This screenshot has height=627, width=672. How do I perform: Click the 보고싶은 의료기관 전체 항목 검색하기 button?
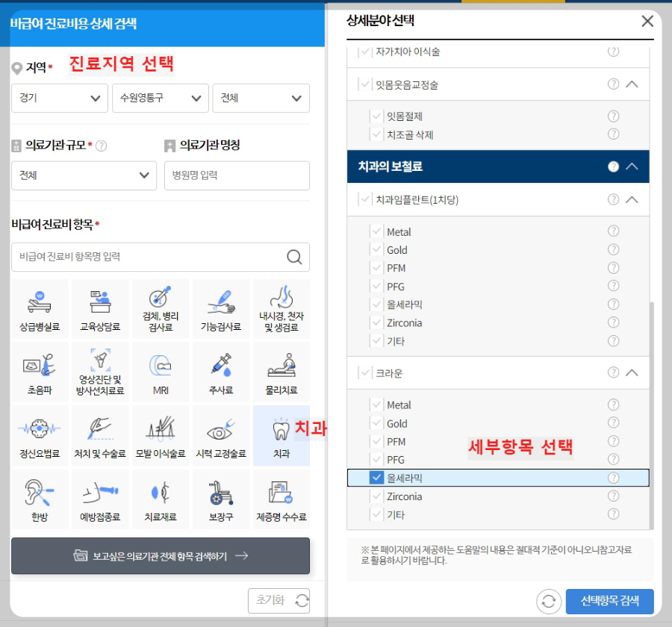click(160, 555)
